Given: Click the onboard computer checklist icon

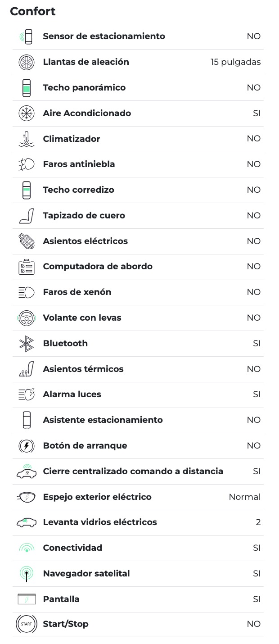Looking at the screenshot, I should click(26, 267).
